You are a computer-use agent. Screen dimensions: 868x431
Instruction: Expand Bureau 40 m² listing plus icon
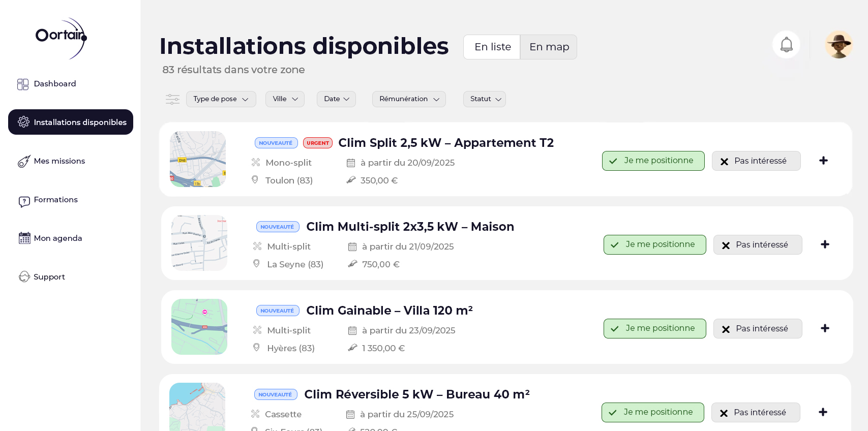(823, 412)
